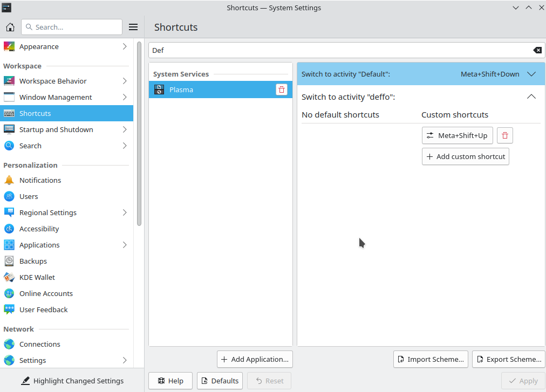Open the Accessibility settings page

[x=39, y=229]
